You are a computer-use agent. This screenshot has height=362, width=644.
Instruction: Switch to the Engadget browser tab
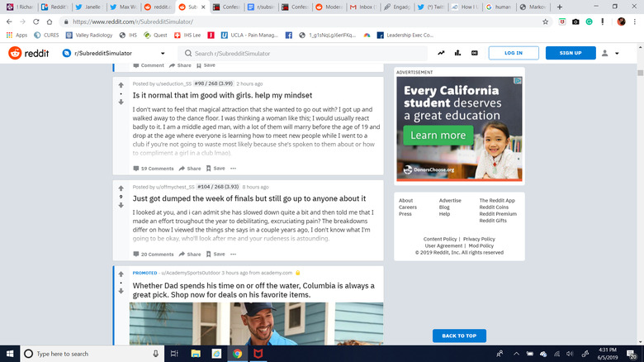tap(397, 7)
